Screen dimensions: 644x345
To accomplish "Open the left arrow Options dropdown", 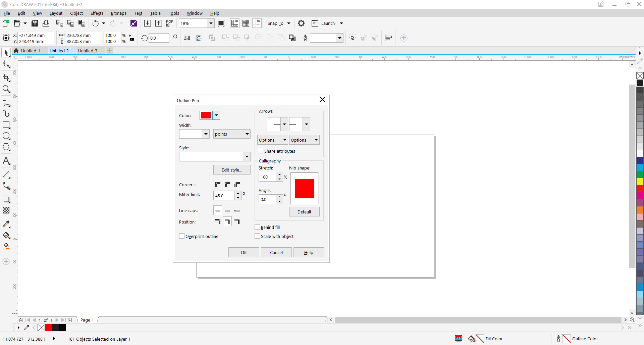I will [x=272, y=140].
